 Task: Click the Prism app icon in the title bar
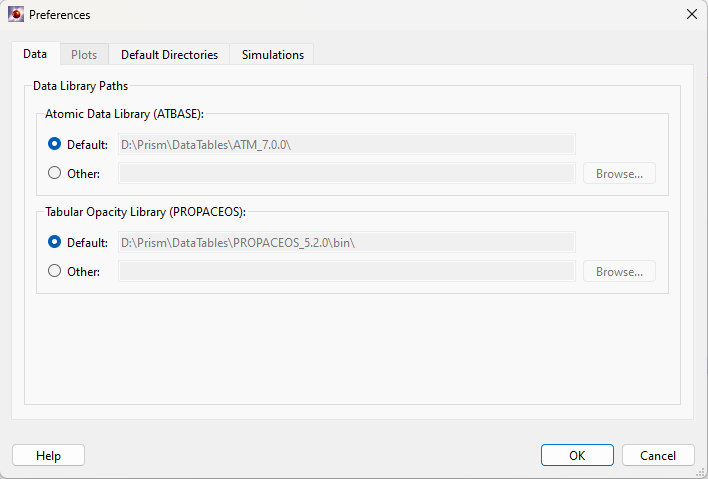(16, 15)
